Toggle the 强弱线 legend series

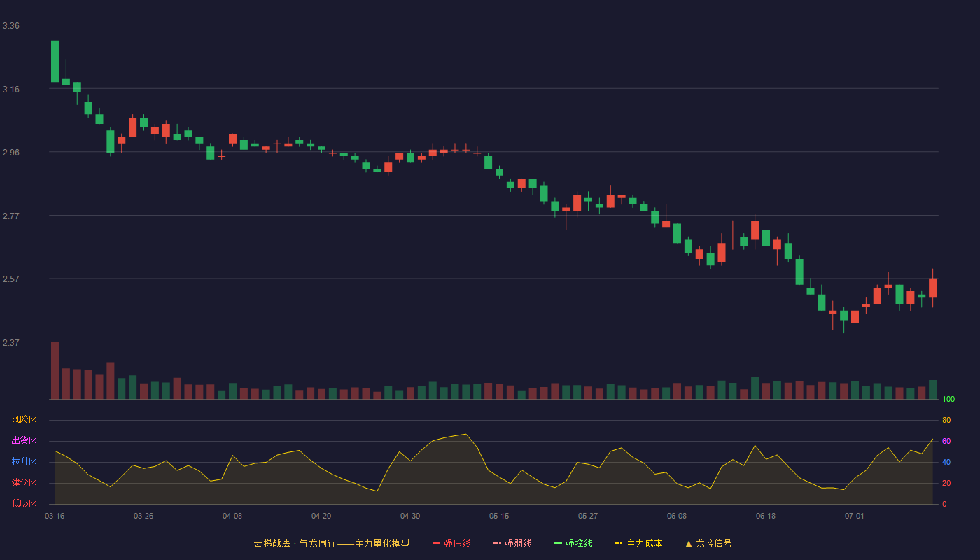(512, 543)
